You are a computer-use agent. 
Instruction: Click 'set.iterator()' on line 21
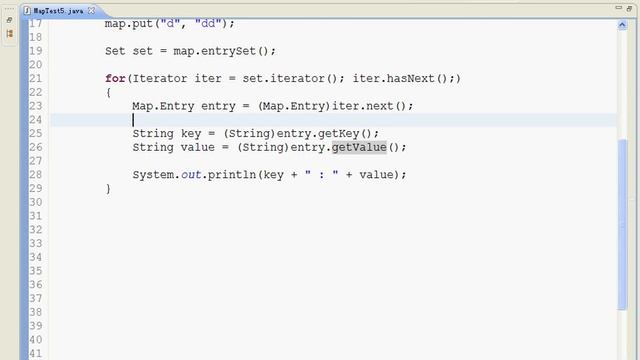tap(290, 78)
